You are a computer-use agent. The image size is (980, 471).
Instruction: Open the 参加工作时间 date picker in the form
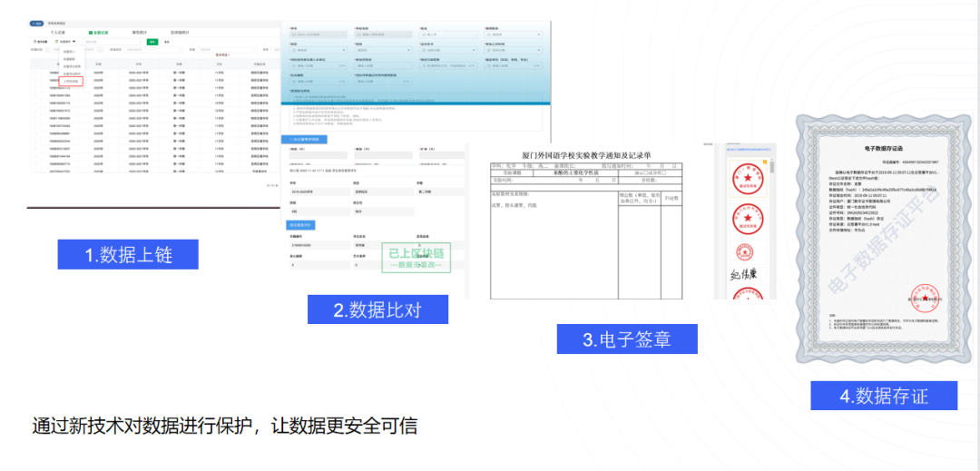(x=513, y=50)
